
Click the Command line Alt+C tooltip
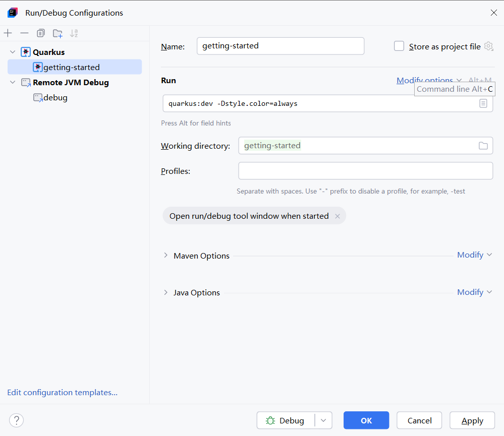tap(455, 89)
